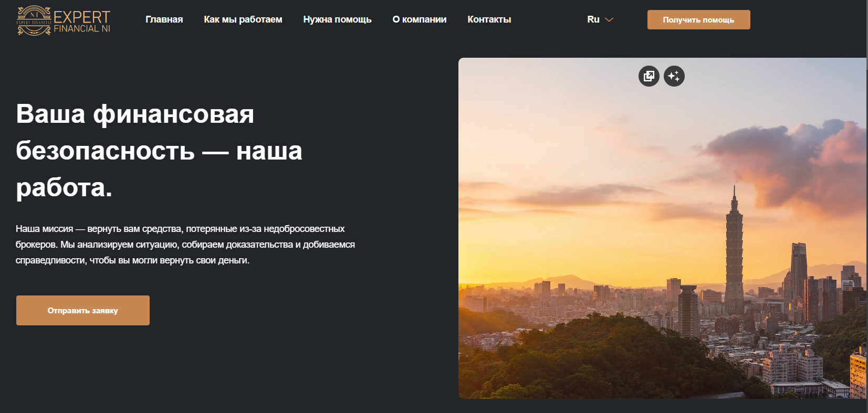Image resolution: width=868 pixels, height=413 pixels.
Task: Click the Expert Financial NI emblem logo
Action: (34, 21)
